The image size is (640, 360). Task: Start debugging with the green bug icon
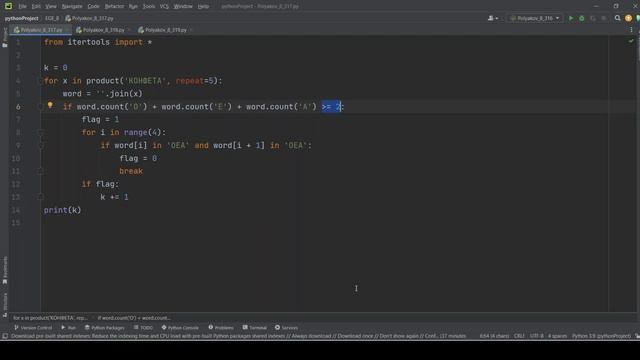[x=582, y=18]
